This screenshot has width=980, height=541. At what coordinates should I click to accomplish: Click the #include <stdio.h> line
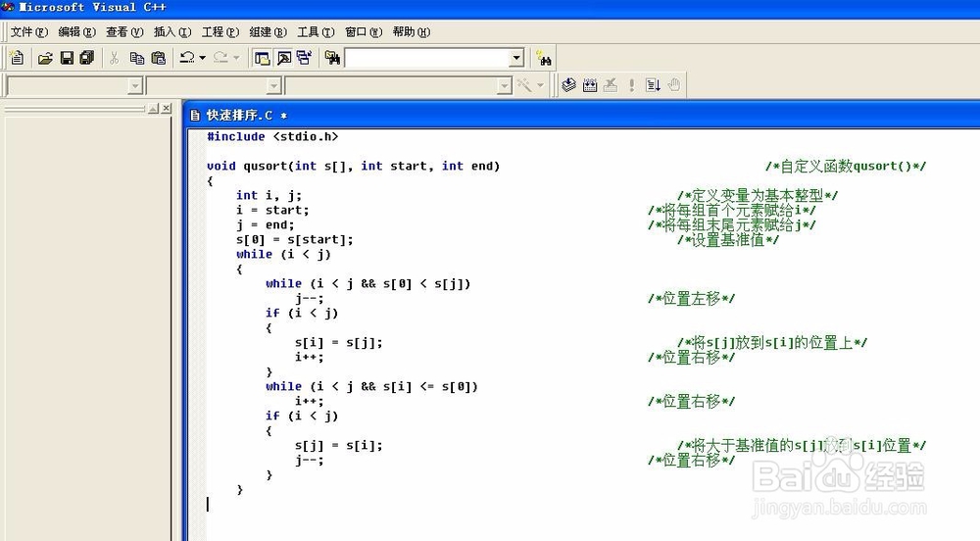click(x=272, y=136)
